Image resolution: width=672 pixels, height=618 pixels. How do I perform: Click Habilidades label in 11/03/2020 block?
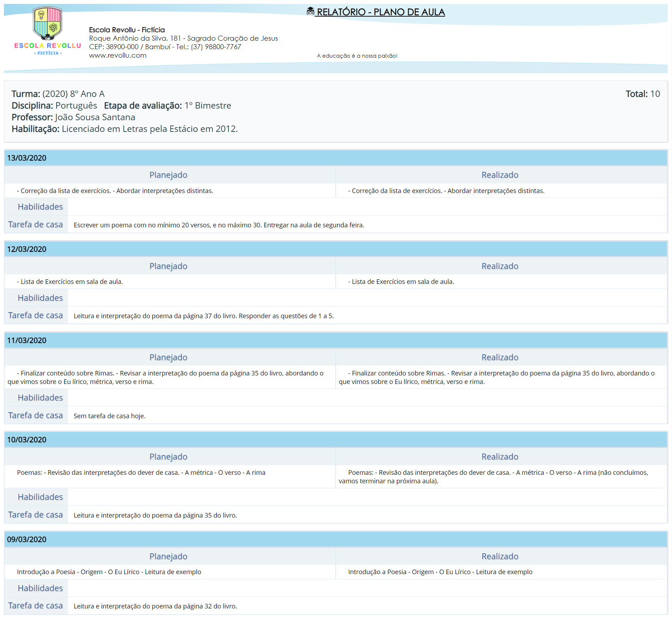click(40, 398)
